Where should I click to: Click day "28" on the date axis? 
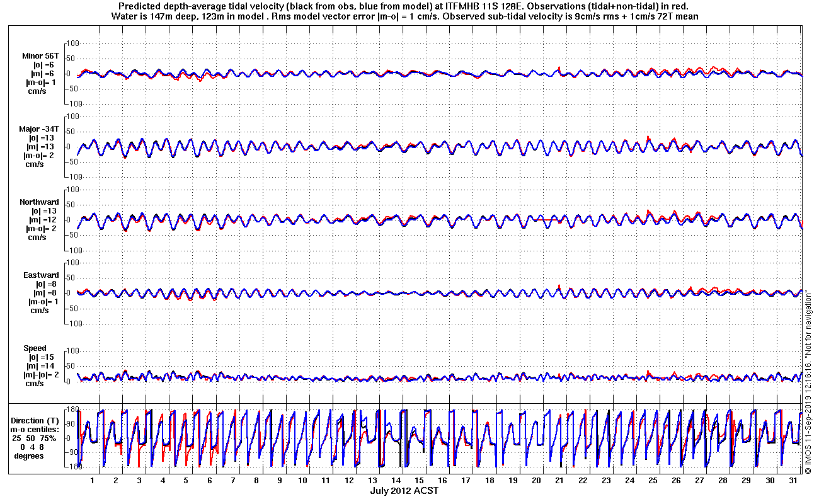click(723, 481)
